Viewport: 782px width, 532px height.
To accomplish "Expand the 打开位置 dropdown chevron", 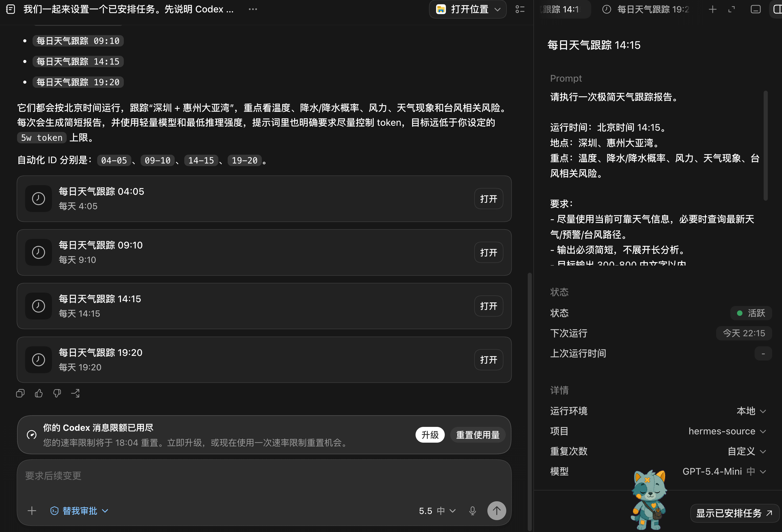I will click(497, 9).
